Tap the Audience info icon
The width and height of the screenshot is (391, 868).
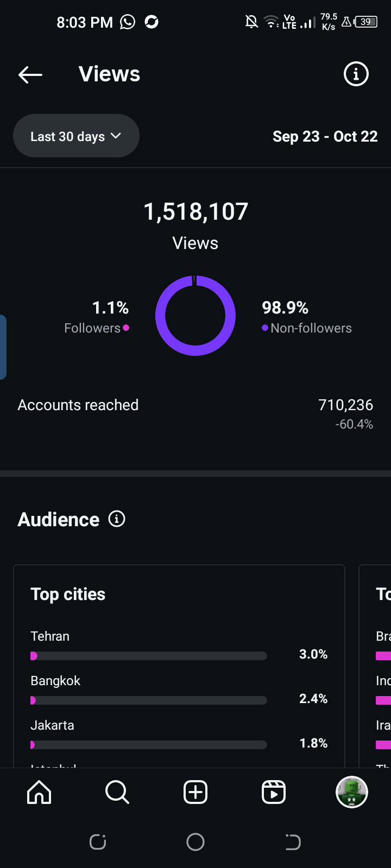tap(117, 519)
